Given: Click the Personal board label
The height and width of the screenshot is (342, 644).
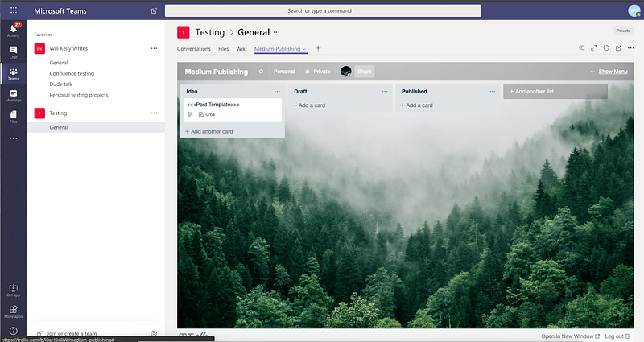Looking at the screenshot, I should 284,72.
